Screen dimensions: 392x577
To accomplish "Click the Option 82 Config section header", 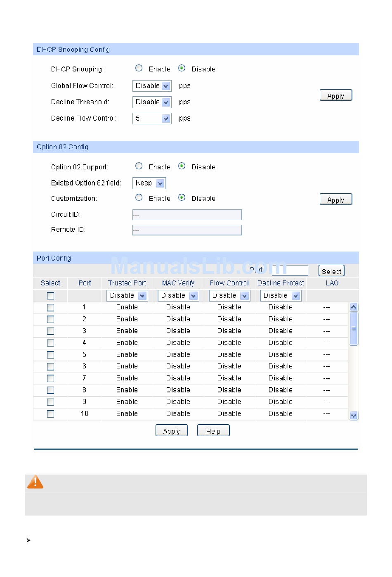I will pyautogui.click(x=196, y=147).
